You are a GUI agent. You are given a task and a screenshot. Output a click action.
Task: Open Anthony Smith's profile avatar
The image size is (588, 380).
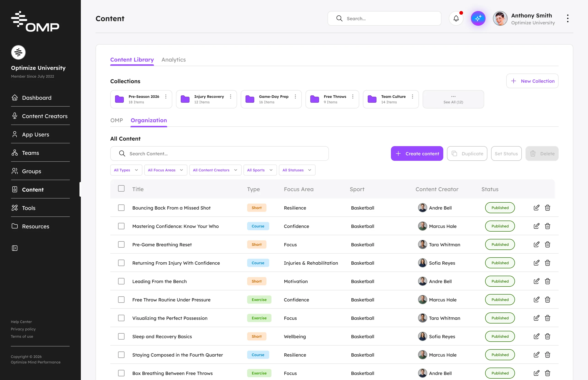click(500, 19)
